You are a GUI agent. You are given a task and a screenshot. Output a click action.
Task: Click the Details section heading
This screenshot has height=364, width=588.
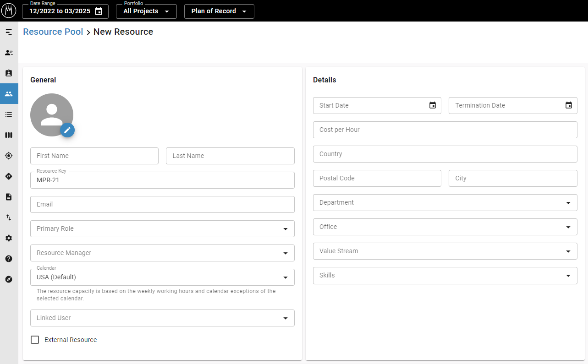[x=324, y=80]
